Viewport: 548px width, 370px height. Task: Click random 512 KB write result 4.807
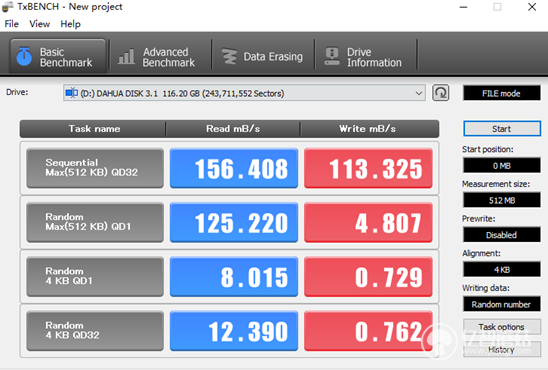pyautogui.click(x=368, y=222)
